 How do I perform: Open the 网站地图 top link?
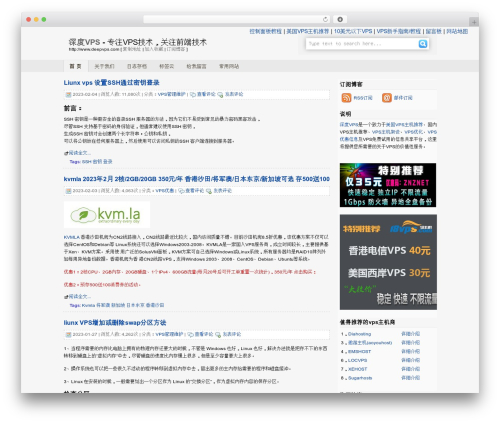point(457,31)
